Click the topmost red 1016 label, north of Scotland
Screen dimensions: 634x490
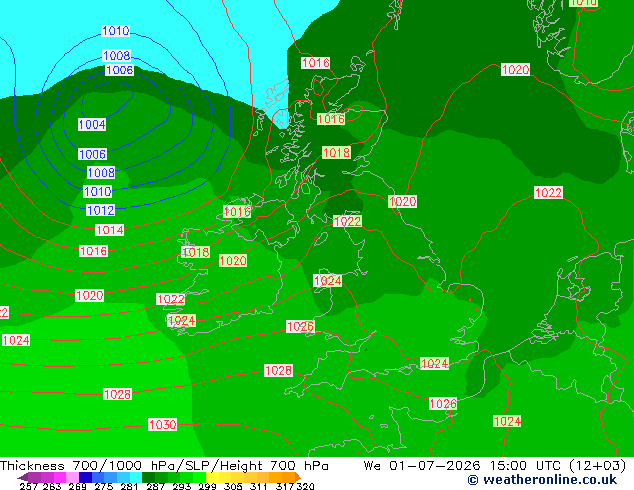pos(315,63)
